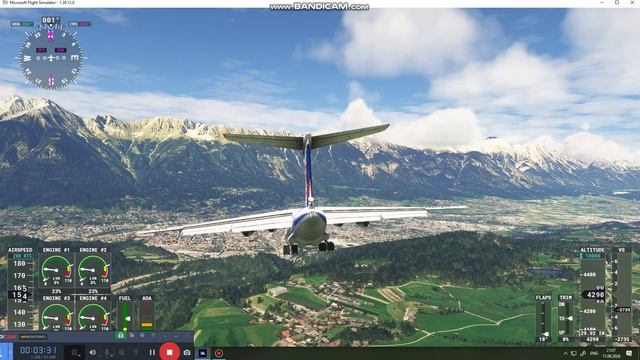Open the Windows notification center icon

point(629,353)
